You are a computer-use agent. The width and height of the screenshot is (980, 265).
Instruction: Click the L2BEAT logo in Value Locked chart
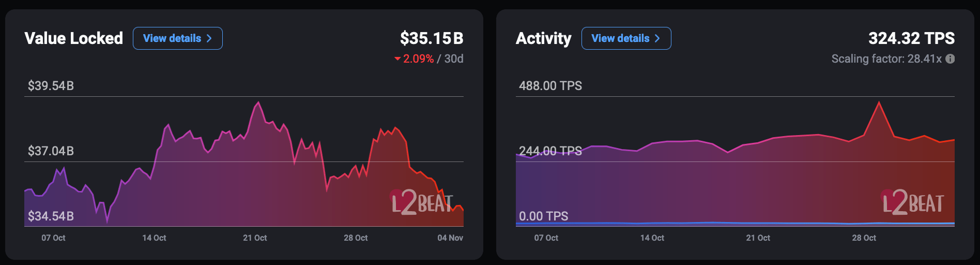coord(422,202)
